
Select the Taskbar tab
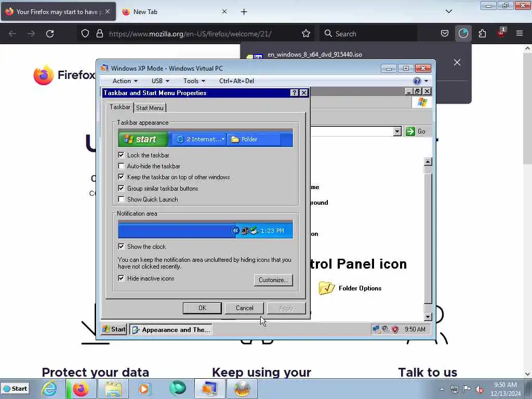120,107
